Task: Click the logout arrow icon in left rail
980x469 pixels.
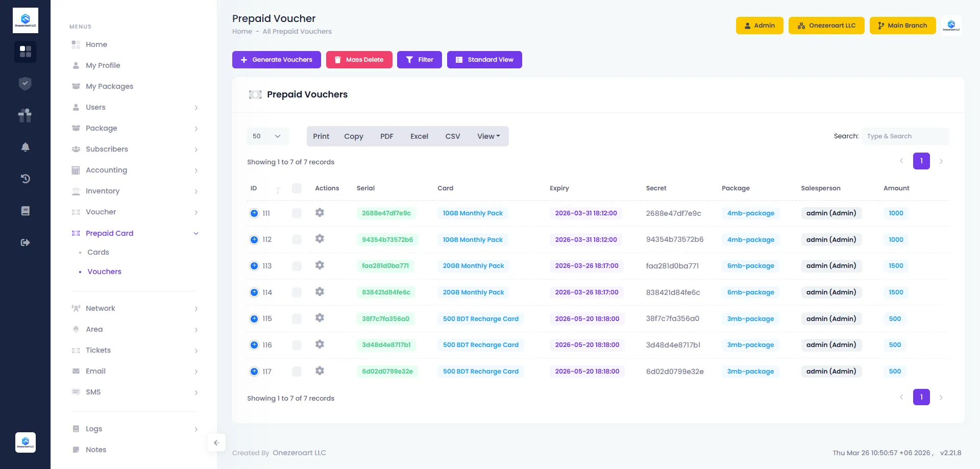Action: tap(25, 242)
